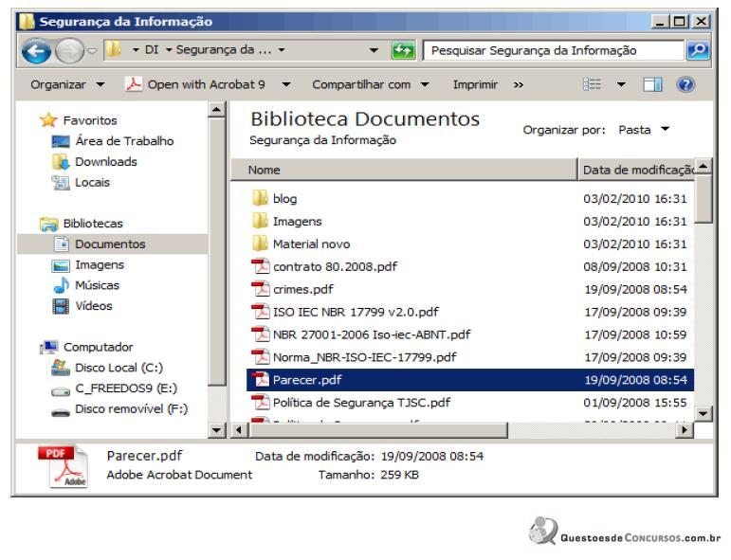The height and width of the screenshot is (560, 731).
Task: Select Norma_NBR-ISO-IEC-17799.pdf file
Action: (364, 357)
